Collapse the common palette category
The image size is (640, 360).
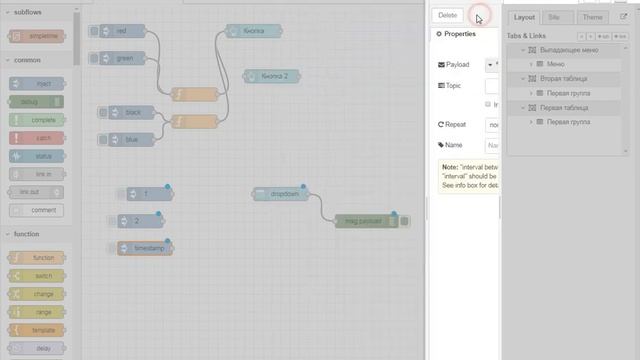click(7, 60)
